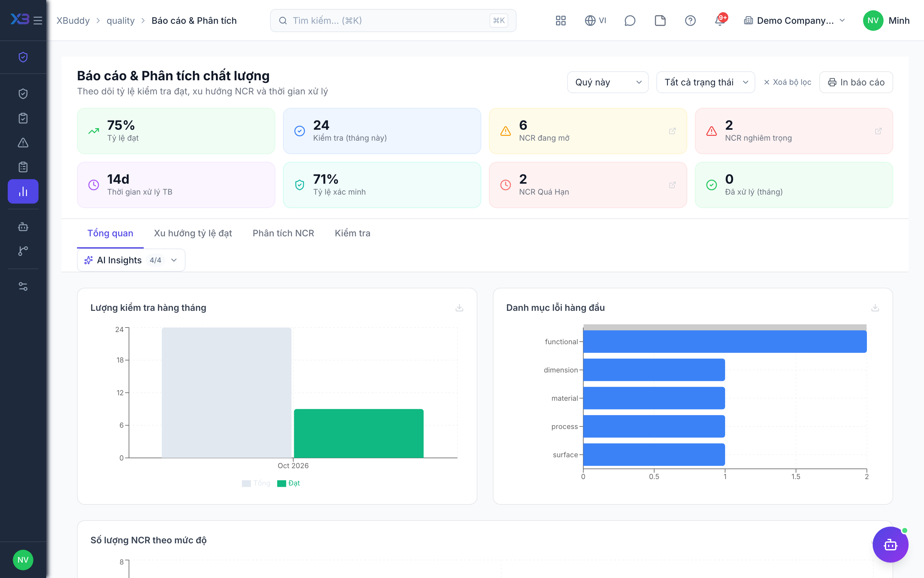Click the green Đạt bar for Oct 2026
The image size is (924, 578).
pyautogui.click(x=358, y=433)
